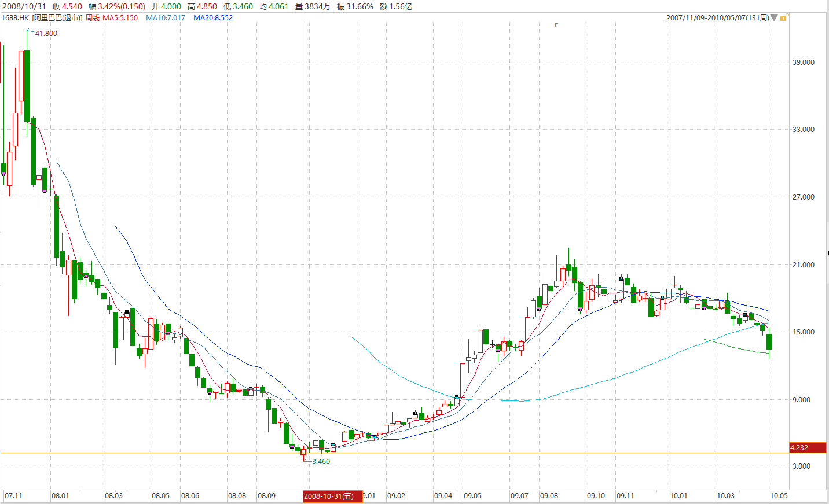Click the 1688.HK stock code
829x504 pixels.
point(15,18)
